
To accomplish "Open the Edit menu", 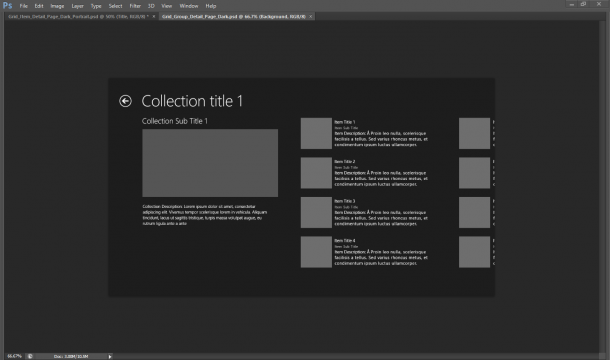I will (39, 6).
